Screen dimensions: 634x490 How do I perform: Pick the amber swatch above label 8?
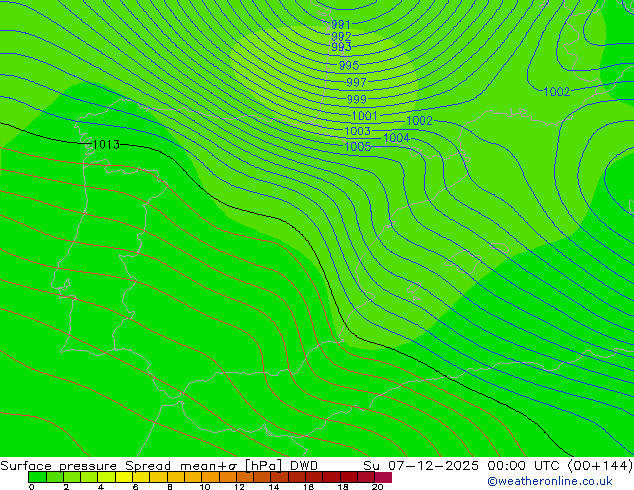175,477
